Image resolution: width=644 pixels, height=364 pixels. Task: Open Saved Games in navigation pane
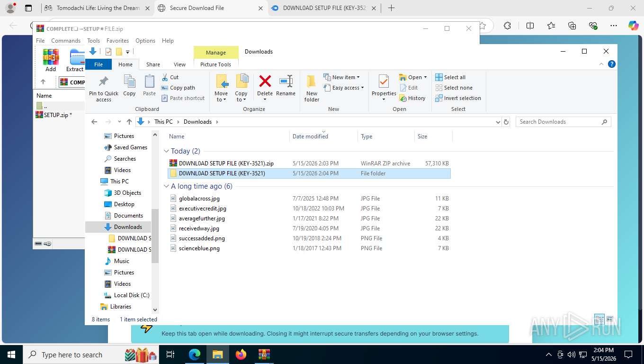click(125, 147)
